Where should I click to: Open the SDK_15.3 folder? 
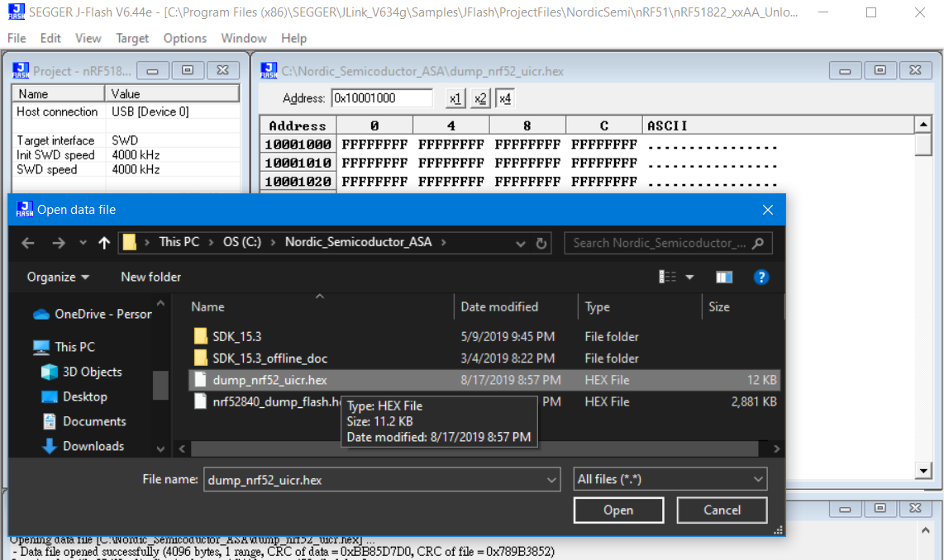click(236, 336)
